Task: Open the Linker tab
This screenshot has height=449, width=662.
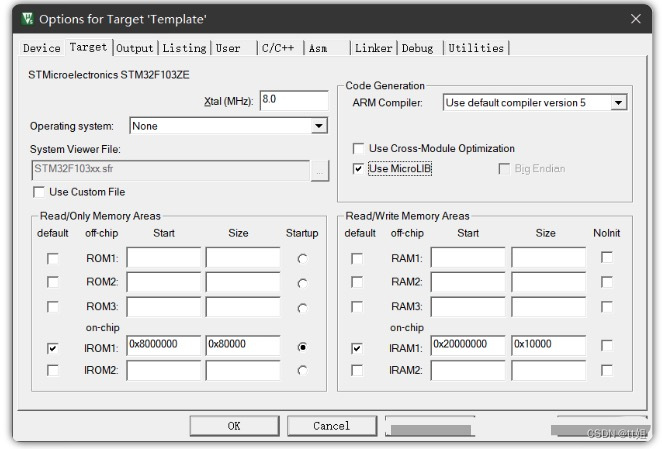Action: tap(374, 48)
